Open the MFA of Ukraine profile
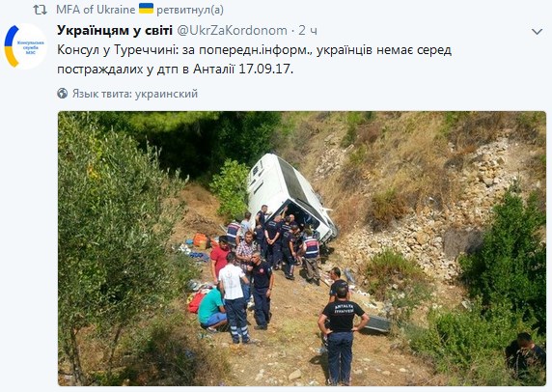This screenshot has height=392, width=552. point(96,10)
